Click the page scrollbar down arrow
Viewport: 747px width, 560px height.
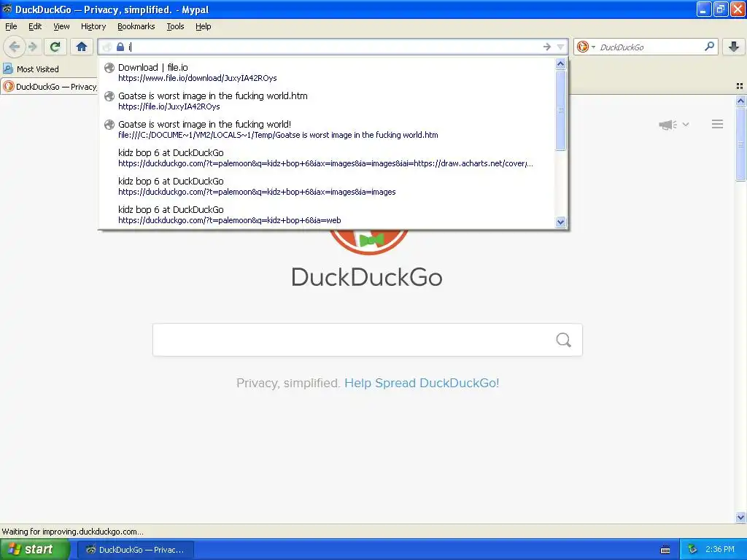(x=741, y=517)
